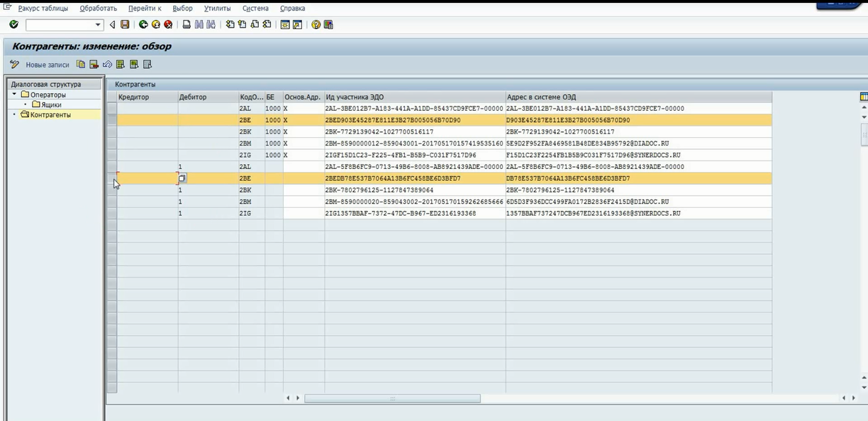This screenshot has height=421, width=868.
Task: Click the Новые записи button
Action: [48, 65]
